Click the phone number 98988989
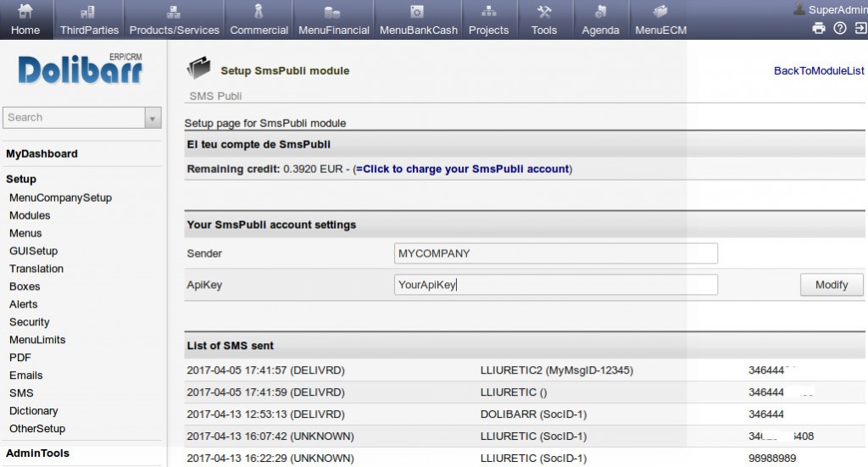This screenshot has width=868, height=467. pos(772,459)
